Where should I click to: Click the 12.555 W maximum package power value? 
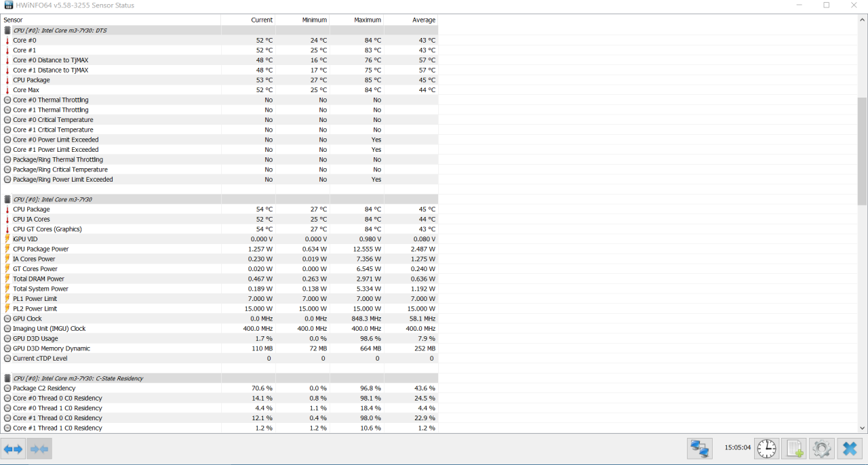[x=366, y=249]
